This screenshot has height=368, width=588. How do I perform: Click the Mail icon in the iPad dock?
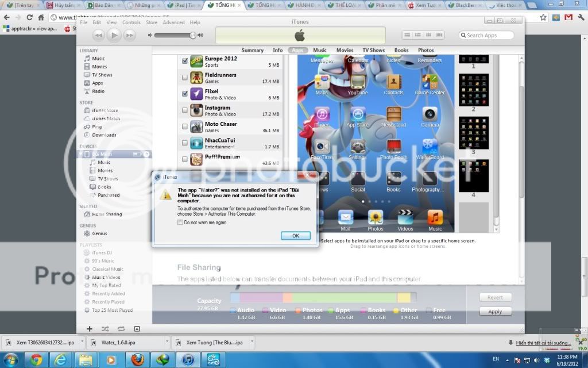[x=345, y=217]
